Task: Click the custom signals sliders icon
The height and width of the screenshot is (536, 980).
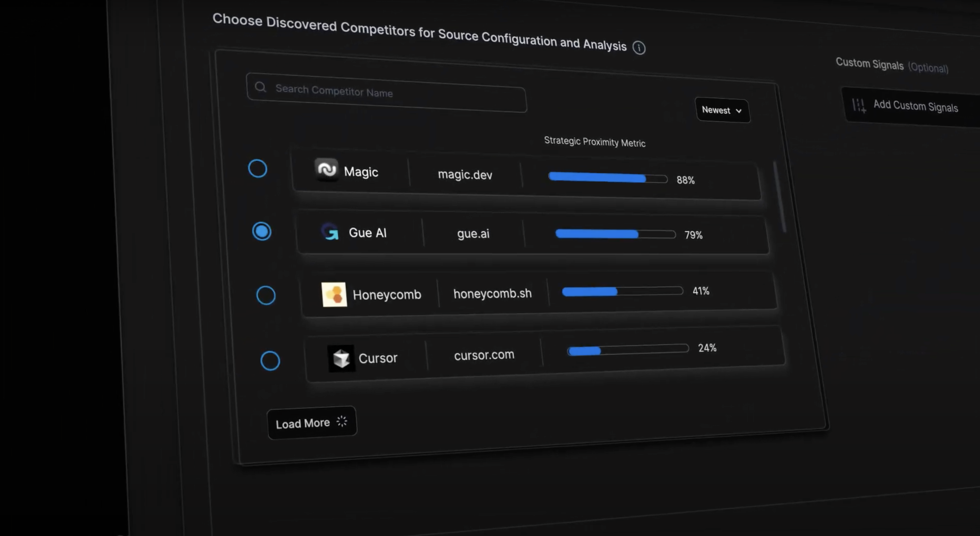Action: pyautogui.click(x=859, y=105)
